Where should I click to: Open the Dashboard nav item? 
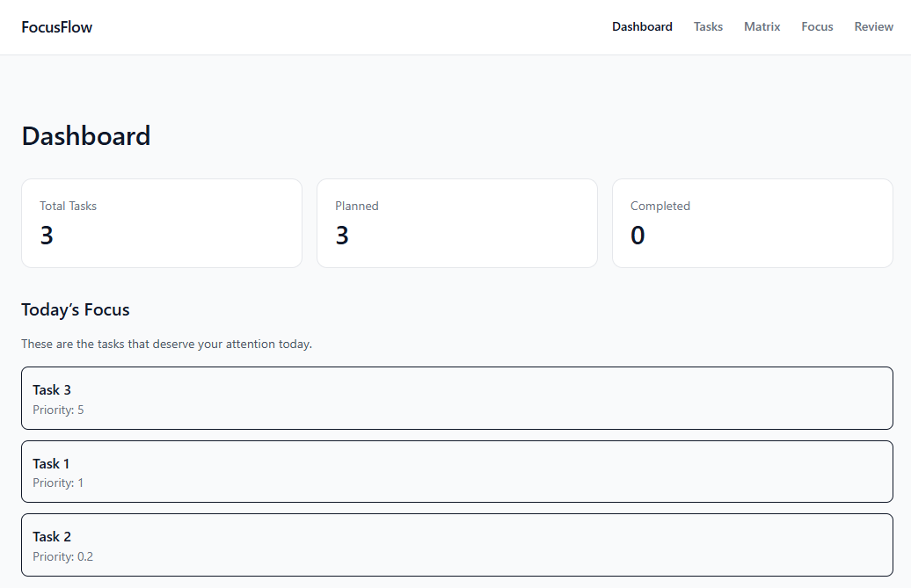click(642, 27)
